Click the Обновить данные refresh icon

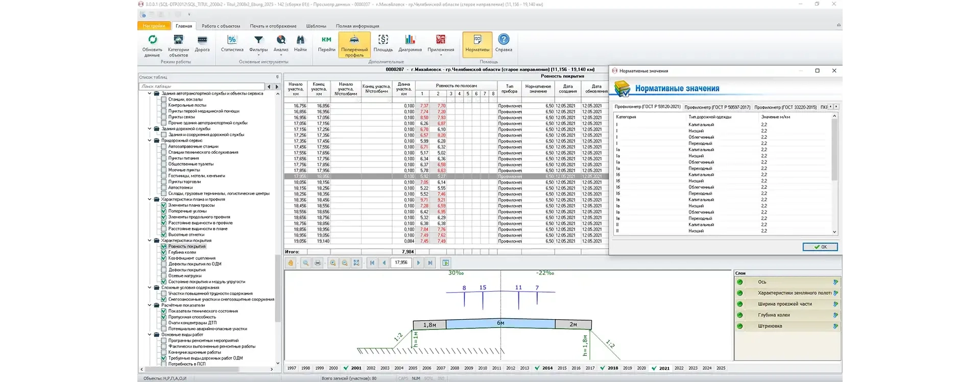coord(152,40)
